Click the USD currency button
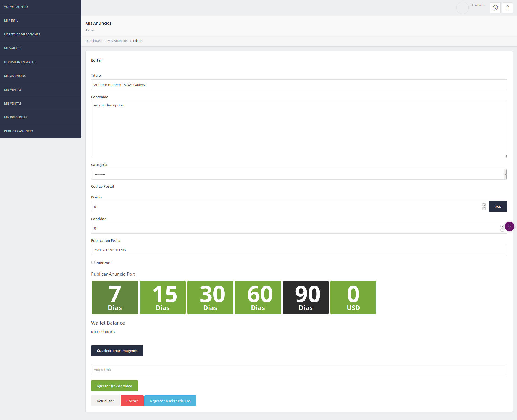The width and height of the screenshot is (517, 420). coord(498,207)
